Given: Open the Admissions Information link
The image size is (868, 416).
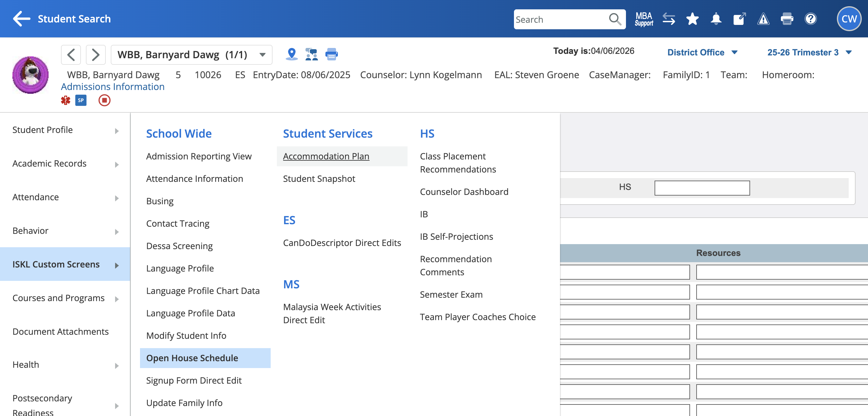Looking at the screenshot, I should click(x=113, y=87).
